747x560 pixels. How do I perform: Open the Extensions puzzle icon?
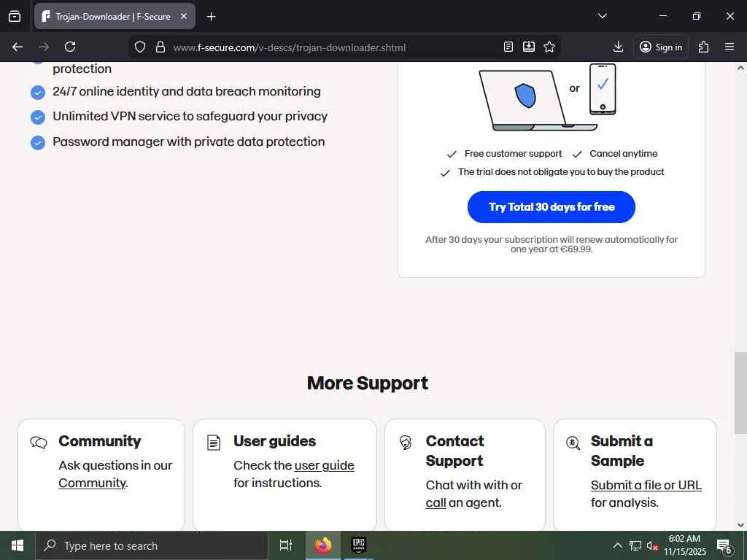coord(703,47)
